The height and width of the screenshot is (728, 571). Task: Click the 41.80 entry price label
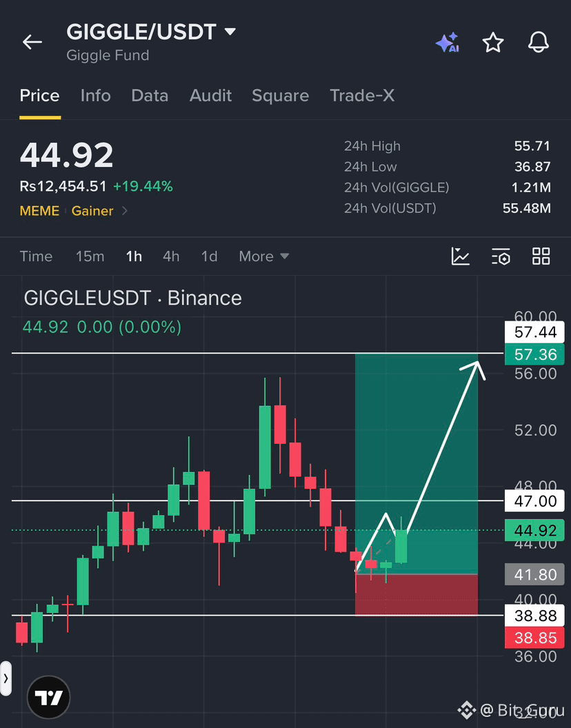tap(534, 575)
